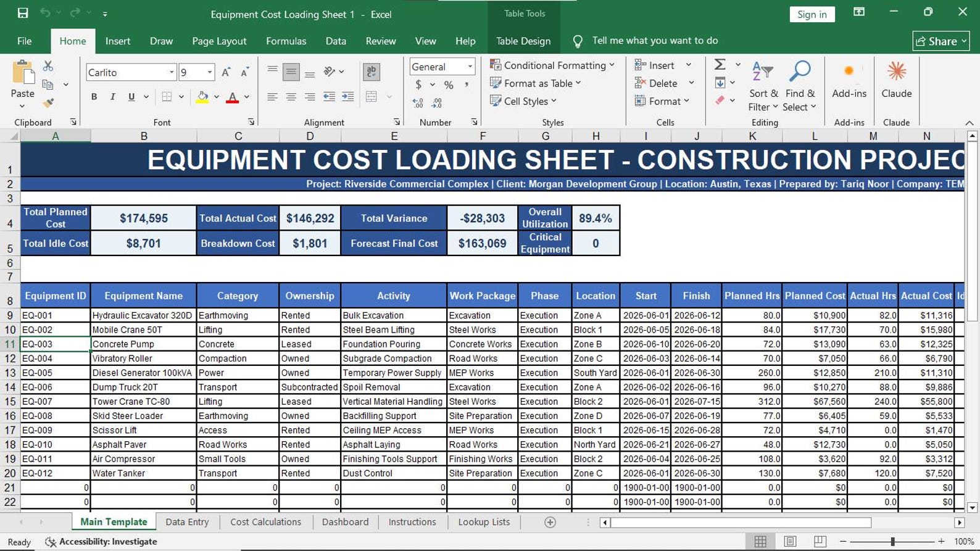Click the Share button
980x551 pixels.
point(941,41)
